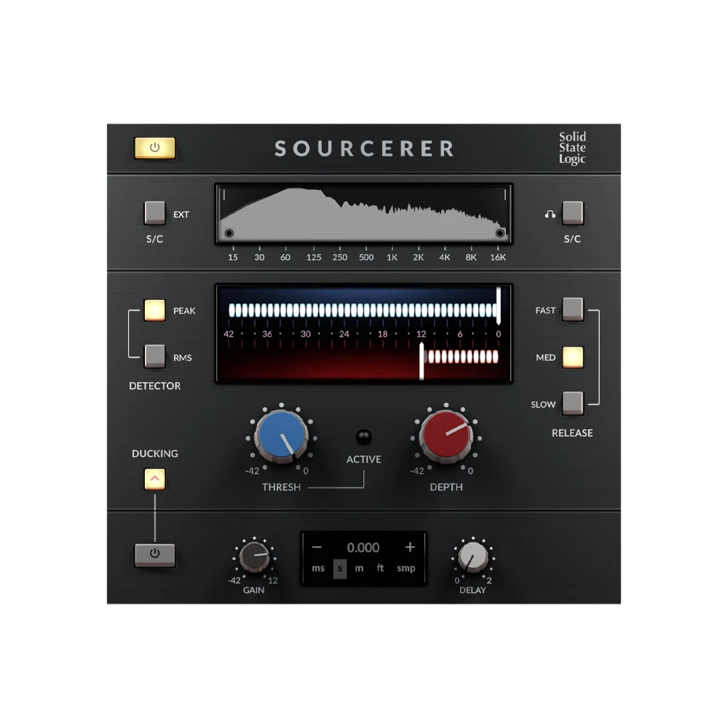
Task: Select smp delay unit
Action: coord(405,569)
